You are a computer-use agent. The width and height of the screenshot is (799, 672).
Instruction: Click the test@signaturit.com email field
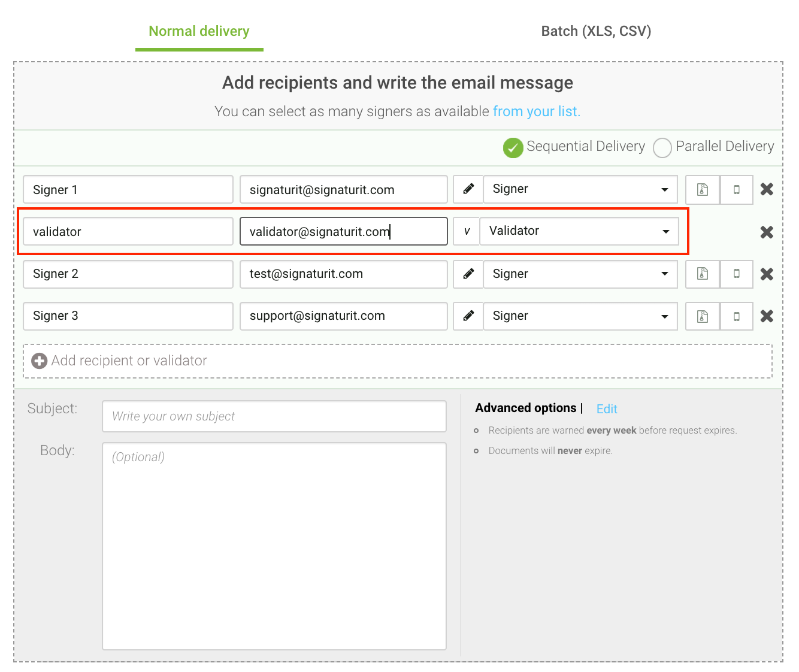[x=344, y=274]
